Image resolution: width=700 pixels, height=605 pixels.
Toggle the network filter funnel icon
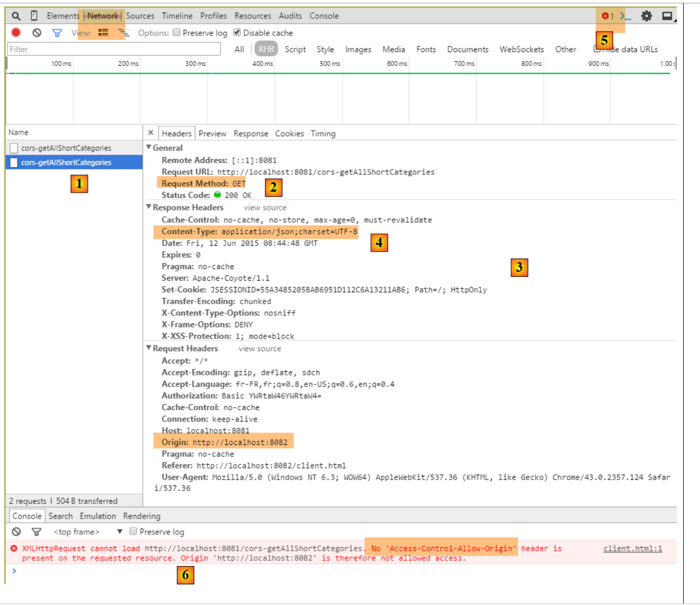click(57, 33)
